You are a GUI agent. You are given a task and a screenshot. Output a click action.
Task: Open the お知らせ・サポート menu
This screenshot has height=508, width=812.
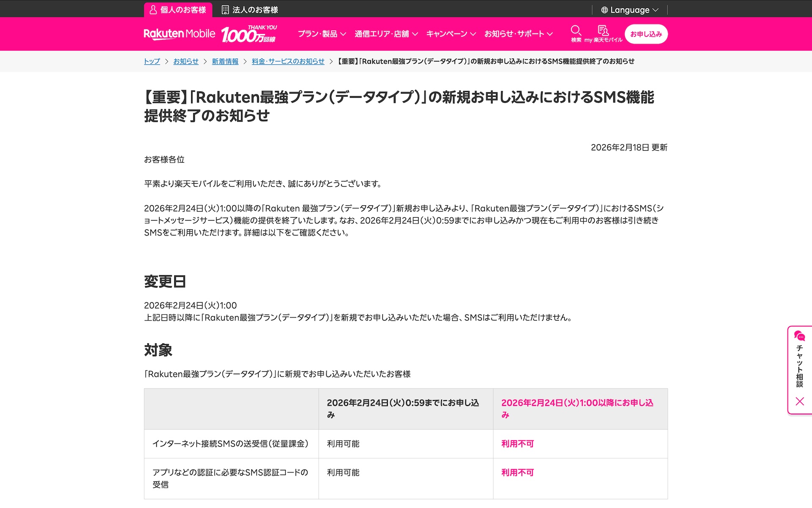[x=518, y=34]
